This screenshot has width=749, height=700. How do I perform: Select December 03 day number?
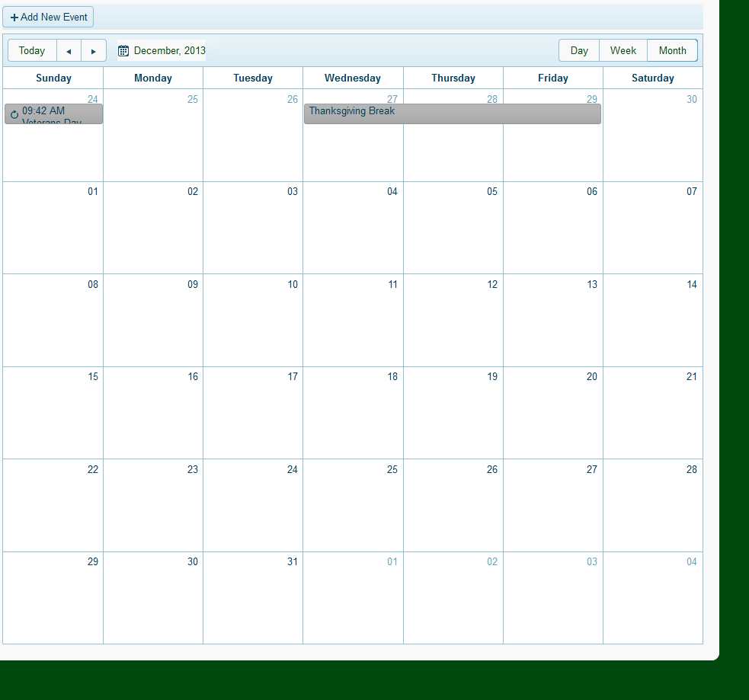[x=293, y=191]
